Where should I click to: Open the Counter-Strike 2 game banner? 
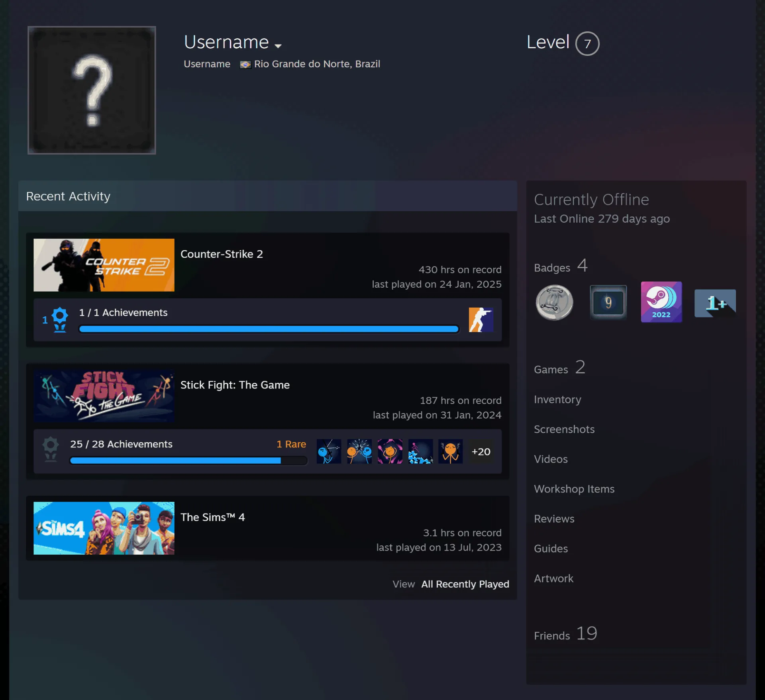104,265
